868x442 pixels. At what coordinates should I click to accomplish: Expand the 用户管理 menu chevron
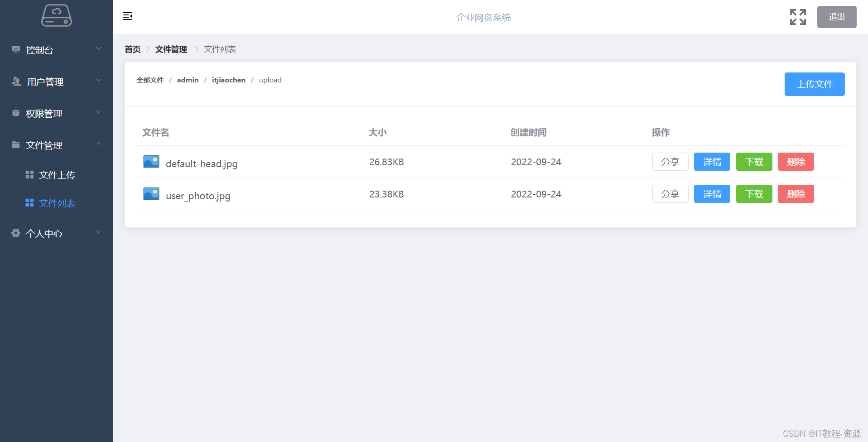[99, 80]
